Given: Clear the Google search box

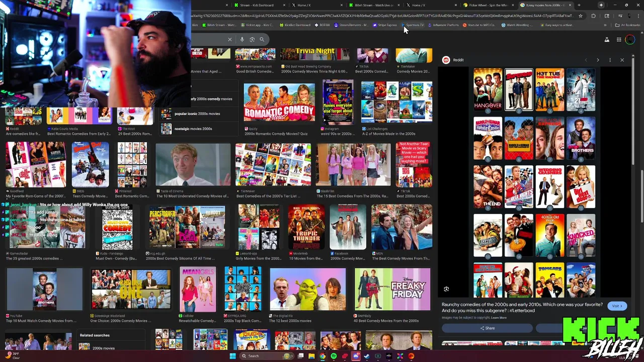Looking at the screenshot, I should pos(230,39).
